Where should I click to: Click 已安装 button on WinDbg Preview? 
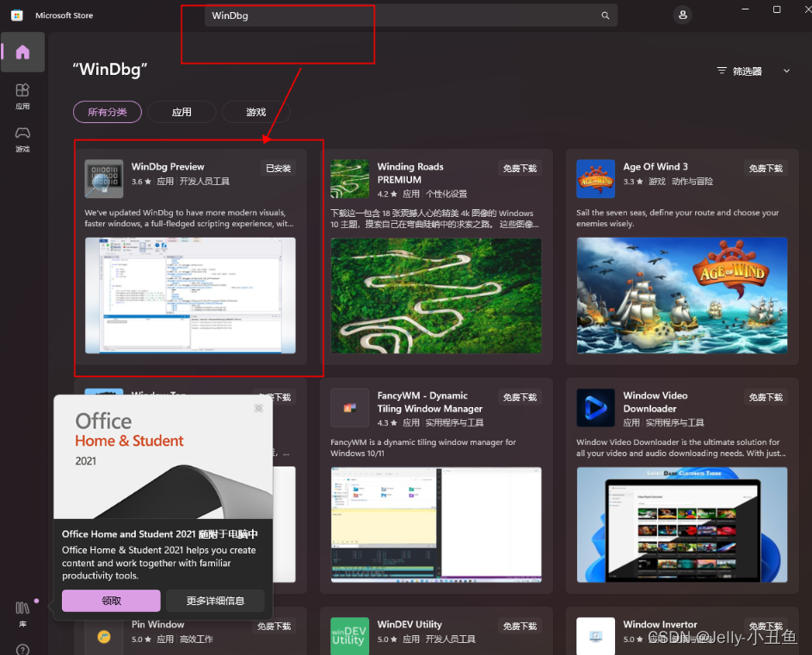pos(279,169)
